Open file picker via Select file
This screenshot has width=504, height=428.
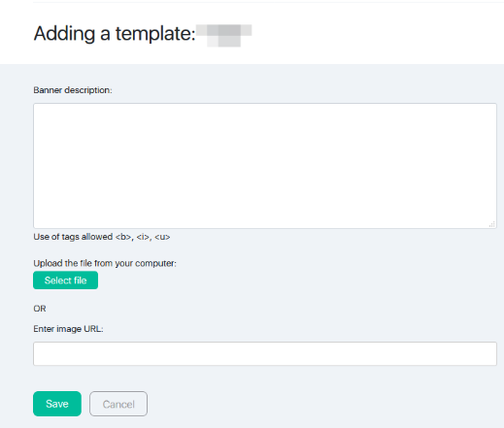[x=65, y=280]
